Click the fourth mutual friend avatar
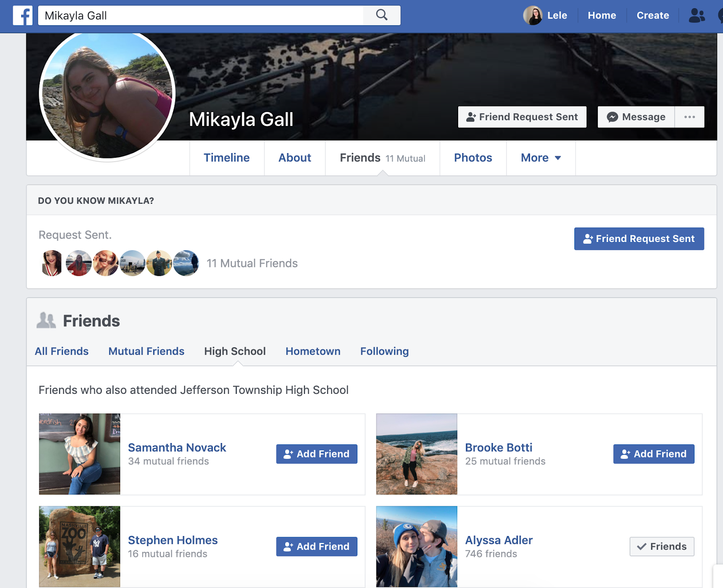The image size is (723, 588). pyautogui.click(x=132, y=263)
